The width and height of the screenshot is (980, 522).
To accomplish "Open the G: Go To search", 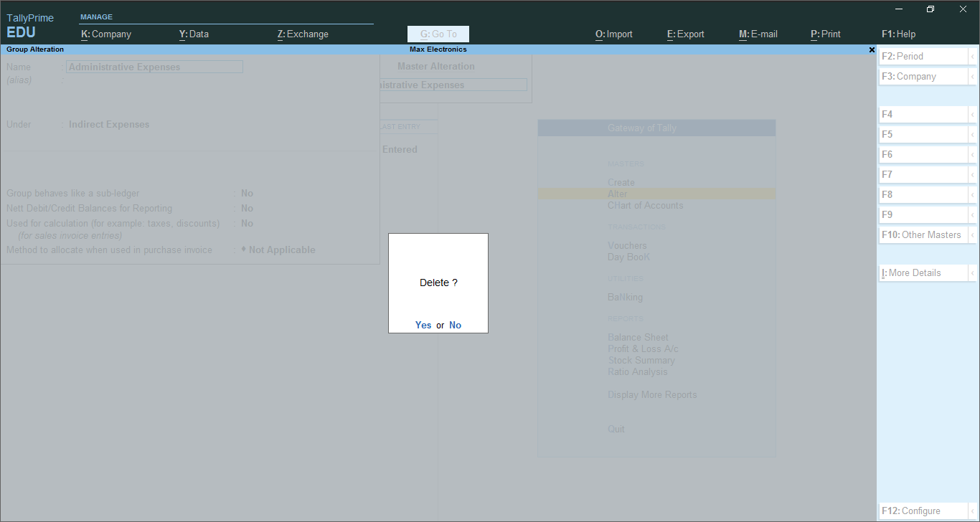I will coord(438,34).
